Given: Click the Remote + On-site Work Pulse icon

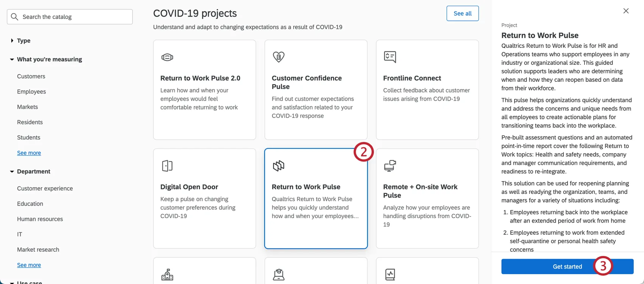Looking at the screenshot, I should pos(390,166).
